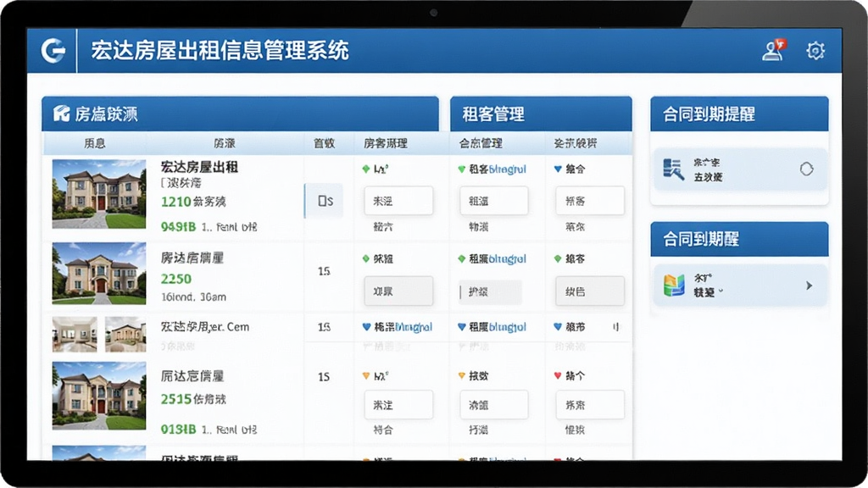Click the first grey box in the 2250 row
Viewport: 868px width, 488px height.
pyautogui.click(x=398, y=291)
